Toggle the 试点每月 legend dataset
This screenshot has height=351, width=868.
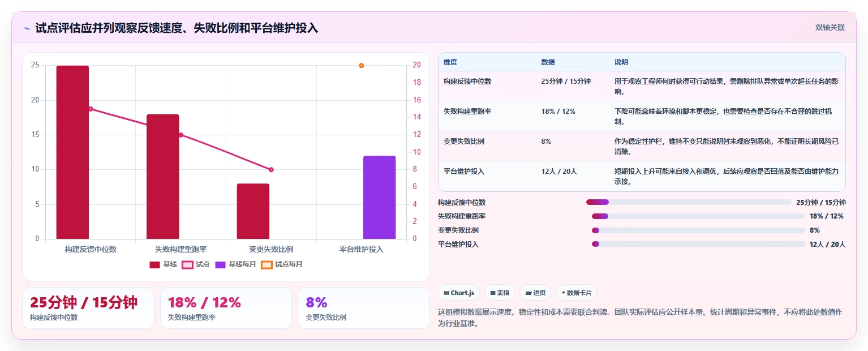282,264
